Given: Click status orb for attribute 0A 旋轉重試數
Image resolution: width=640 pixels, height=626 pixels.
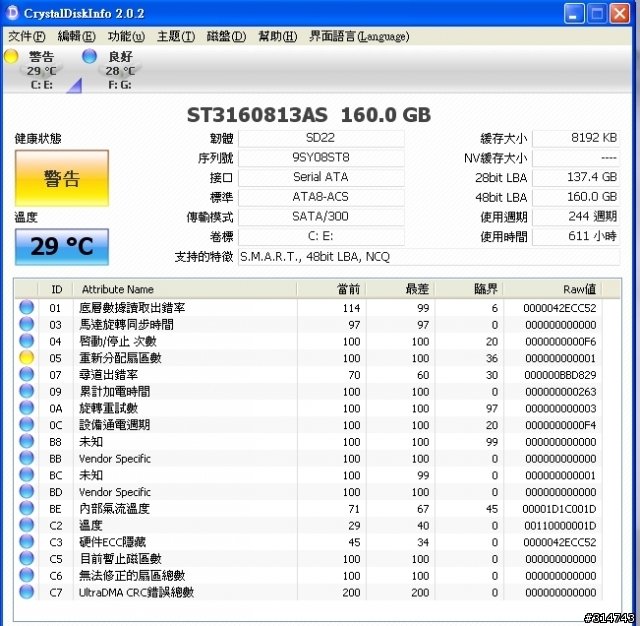Looking at the screenshot, I should click(27, 407).
